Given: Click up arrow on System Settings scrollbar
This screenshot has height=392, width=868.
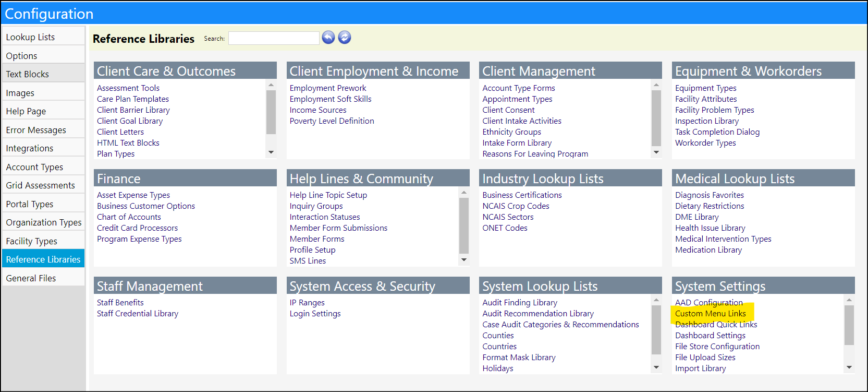Looking at the screenshot, I should pyautogui.click(x=849, y=300).
